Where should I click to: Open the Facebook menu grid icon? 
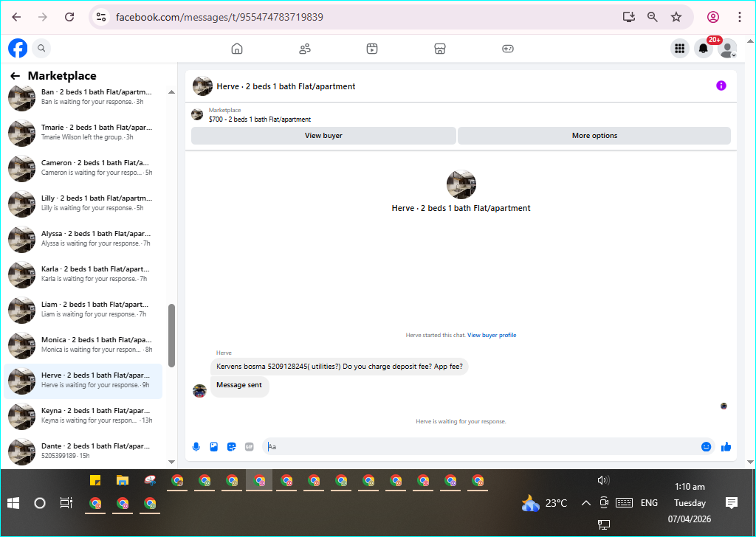680,48
